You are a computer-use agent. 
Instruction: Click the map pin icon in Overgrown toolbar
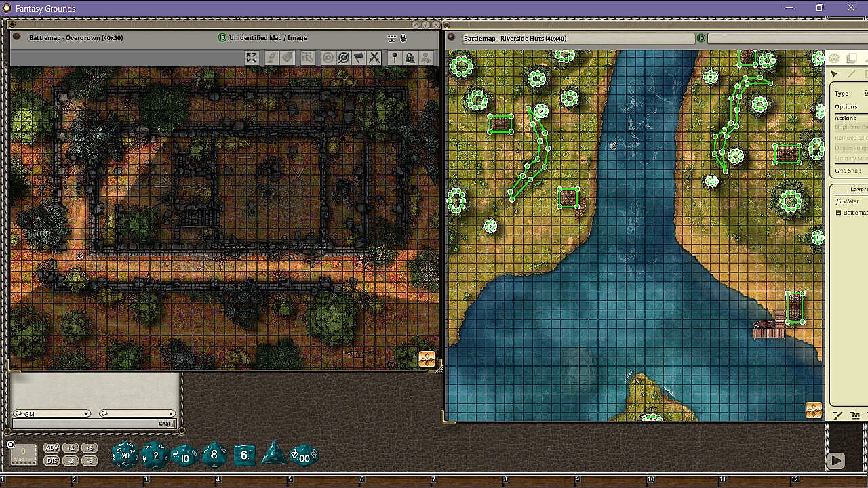click(394, 58)
